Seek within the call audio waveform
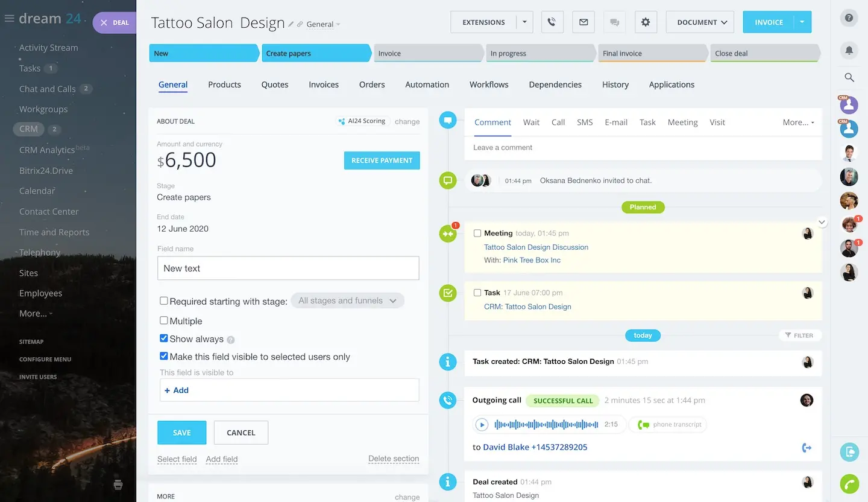 coord(546,425)
